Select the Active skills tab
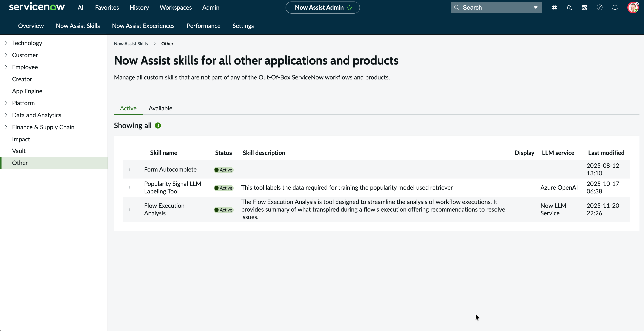 pyautogui.click(x=128, y=108)
